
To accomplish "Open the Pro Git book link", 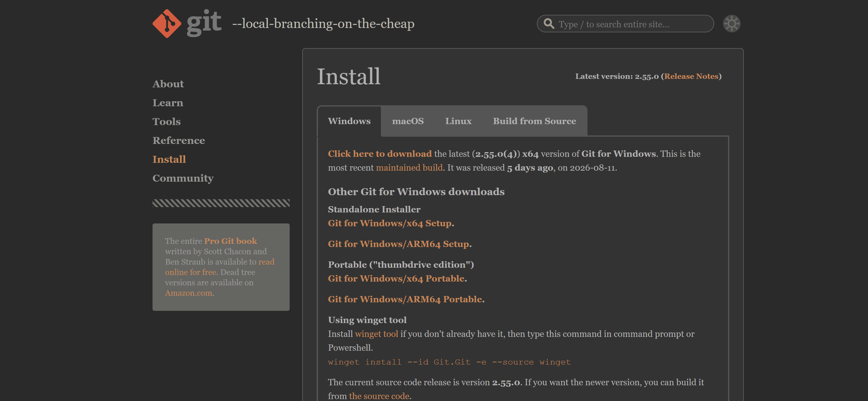I will [231, 241].
